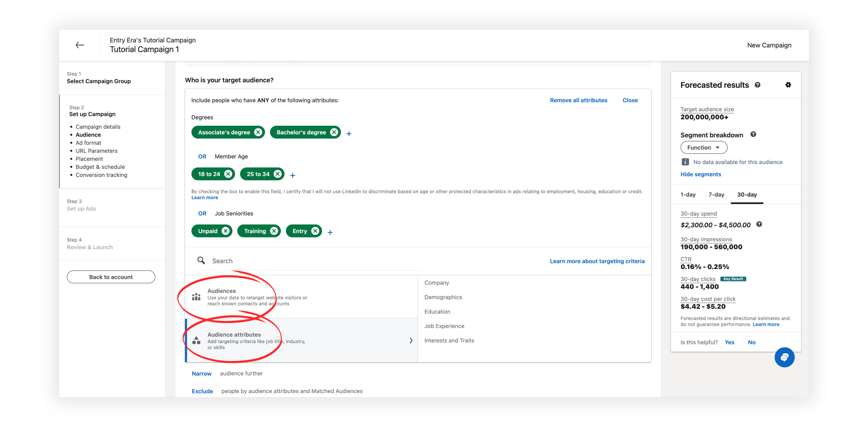Click the Tutorial Campaign 1 title
This screenshot has width=868, height=427.
click(144, 49)
